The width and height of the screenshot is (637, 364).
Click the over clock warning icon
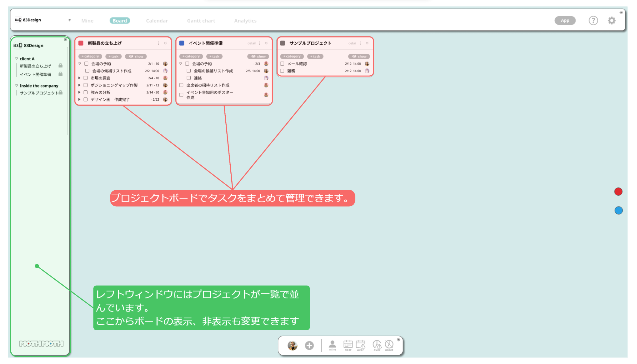377,345
